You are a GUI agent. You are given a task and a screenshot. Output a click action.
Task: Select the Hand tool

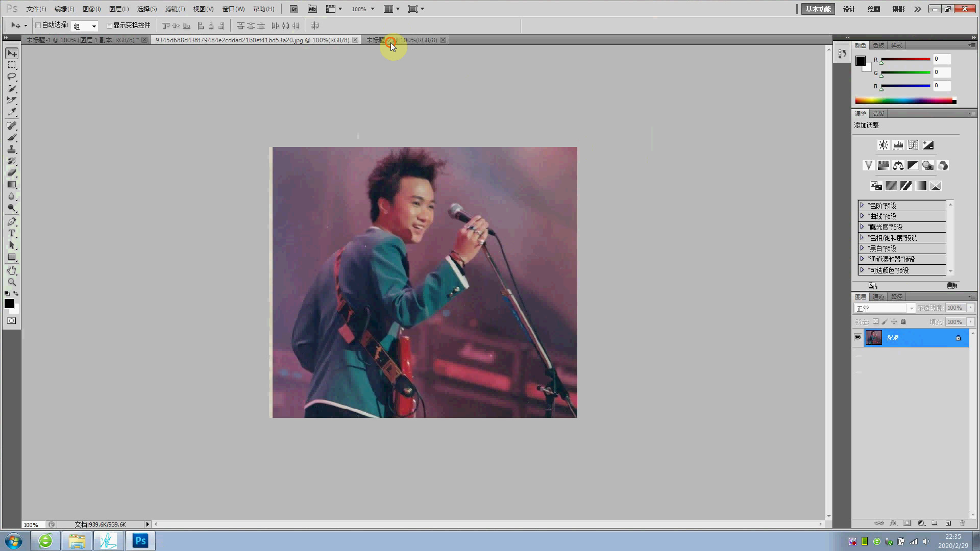click(x=12, y=270)
